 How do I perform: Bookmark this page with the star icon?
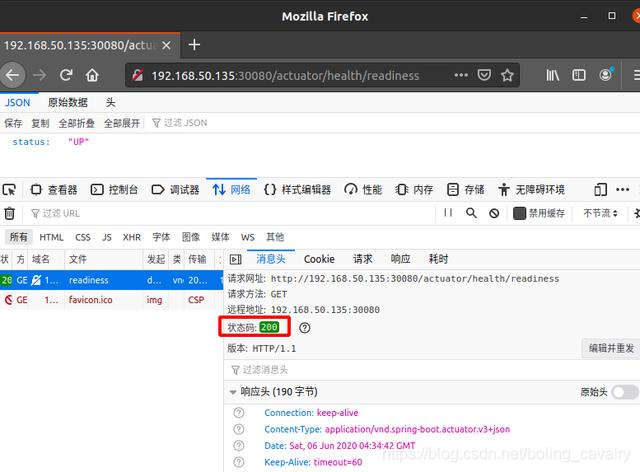(507, 75)
